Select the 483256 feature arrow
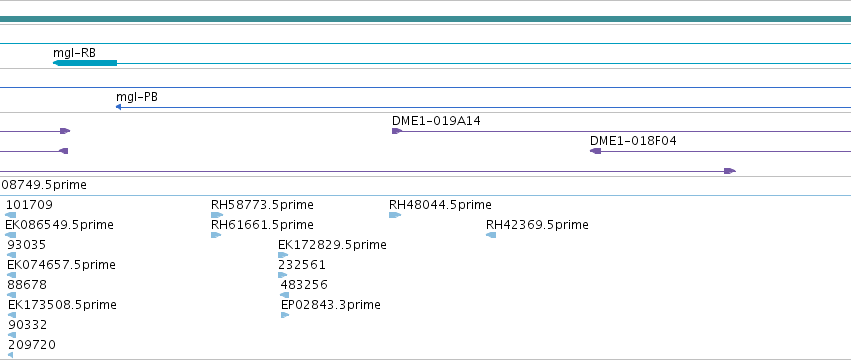The height and width of the screenshot is (360, 851). point(284,295)
